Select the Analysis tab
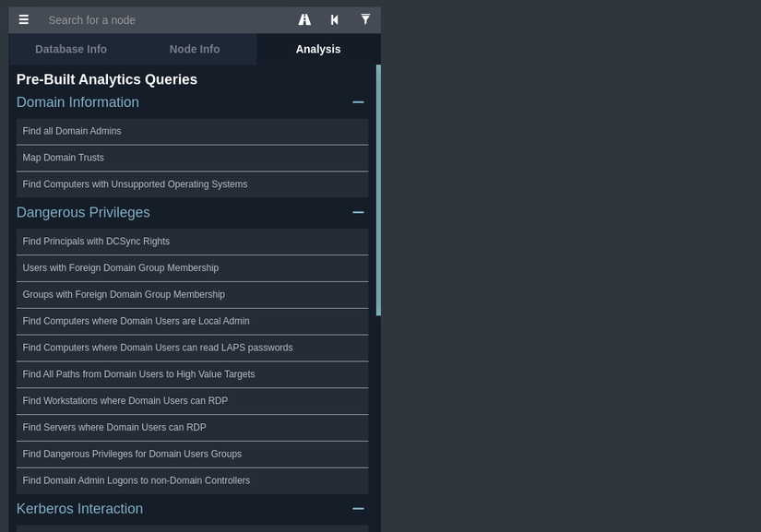Image resolution: width=761 pixels, height=532 pixels. point(318,49)
